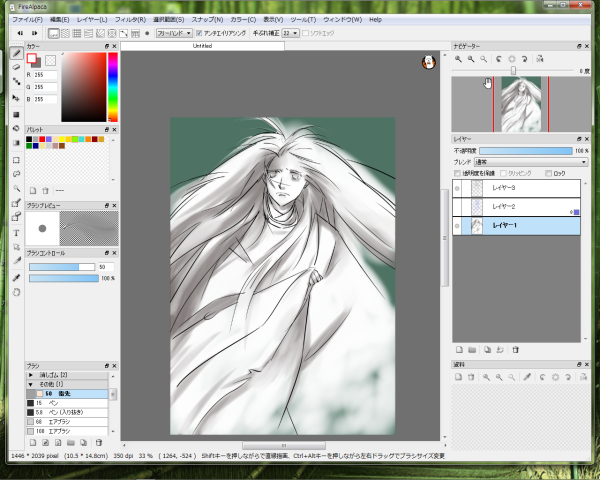The width and height of the screenshot is (600, 480).
Task: Toggle the ロック layer checkbox
Action: (548, 173)
